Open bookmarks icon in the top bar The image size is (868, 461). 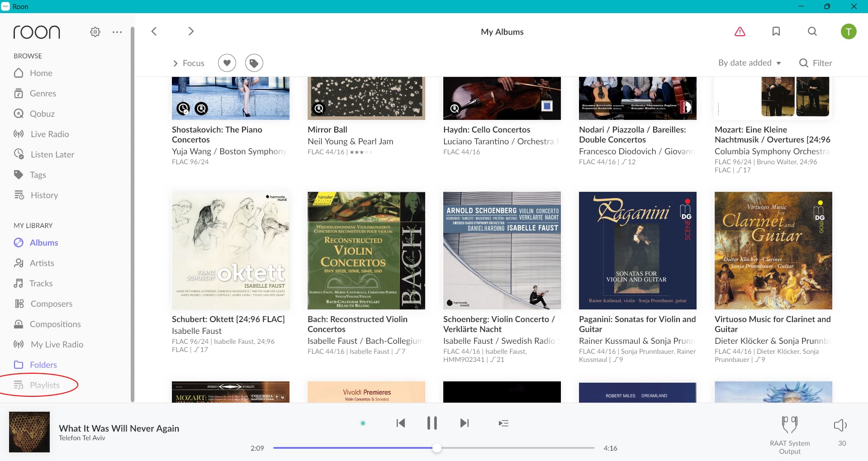[776, 31]
